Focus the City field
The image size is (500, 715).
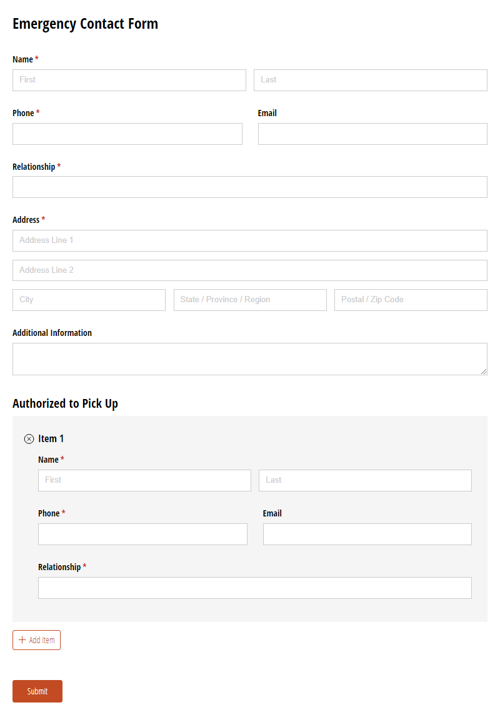tap(89, 300)
